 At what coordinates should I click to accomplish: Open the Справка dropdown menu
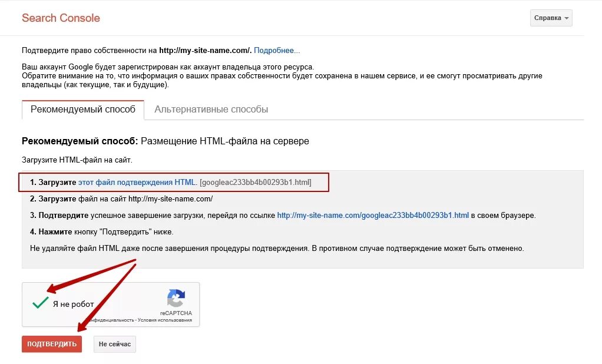(551, 18)
